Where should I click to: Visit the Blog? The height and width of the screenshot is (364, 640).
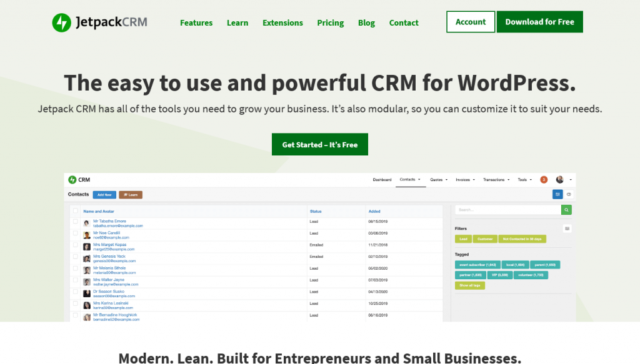pos(366,23)
